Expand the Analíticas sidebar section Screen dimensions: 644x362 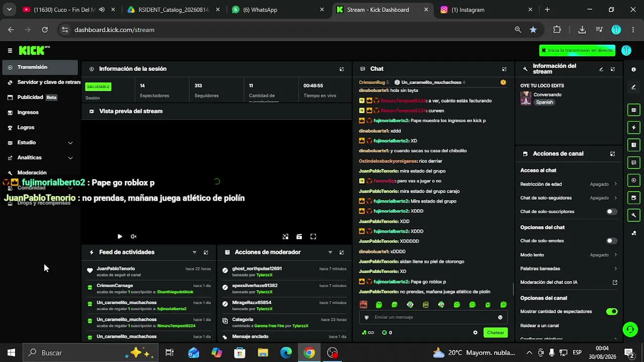pos(40,158)
